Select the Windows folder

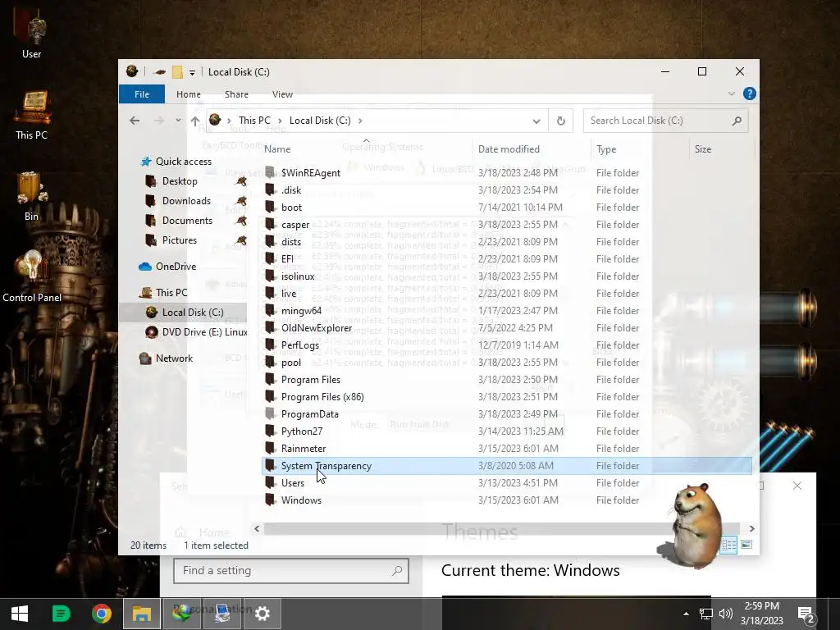pyautogui.click(x=301, y=500)
